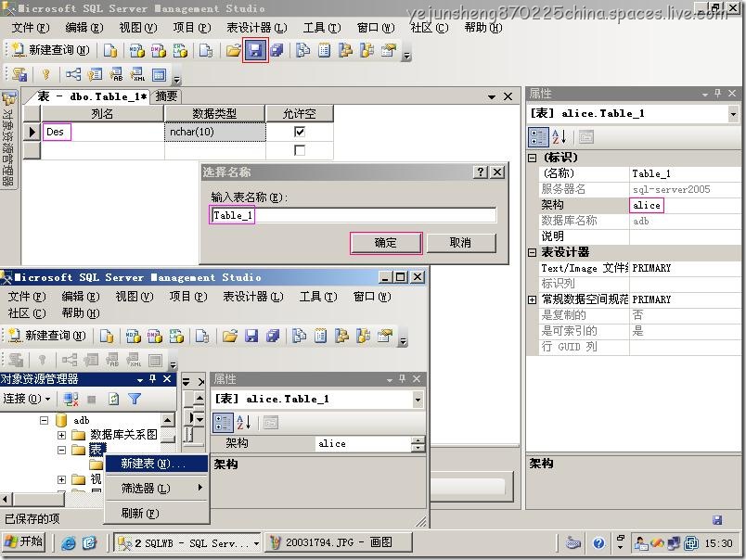Click 20031794.JPG - 画图 taskbar button
The image size is (746, 560).
[338, 543]
